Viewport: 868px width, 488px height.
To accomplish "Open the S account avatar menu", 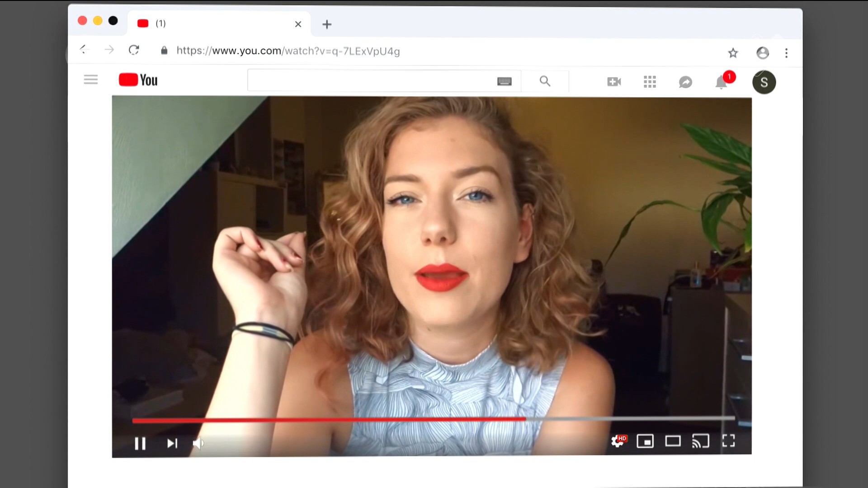I will [x=764, y=82].
